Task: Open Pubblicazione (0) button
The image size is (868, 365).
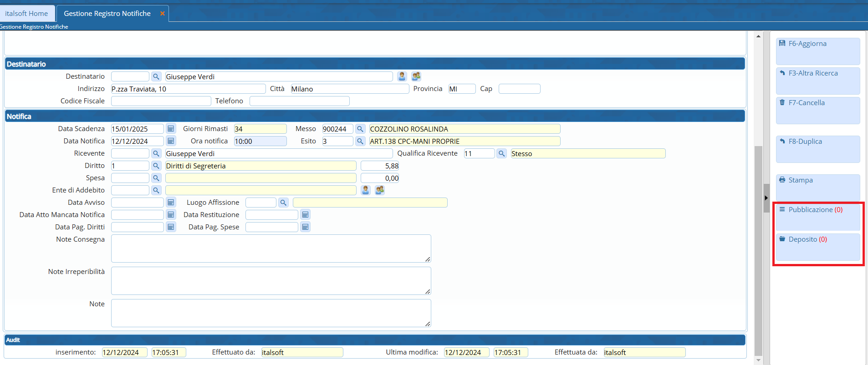Action: pyautogui.click(x=817, y=217)
